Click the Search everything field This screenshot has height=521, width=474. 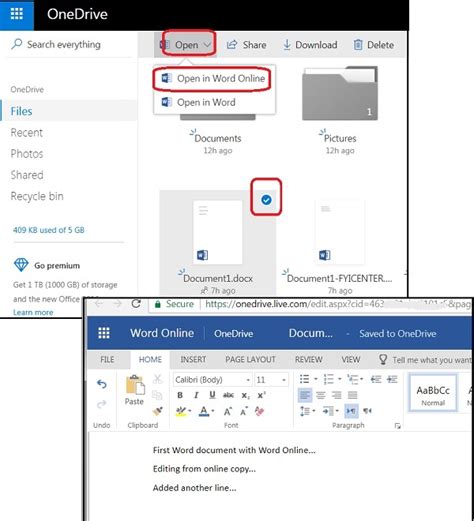[68, 44]
